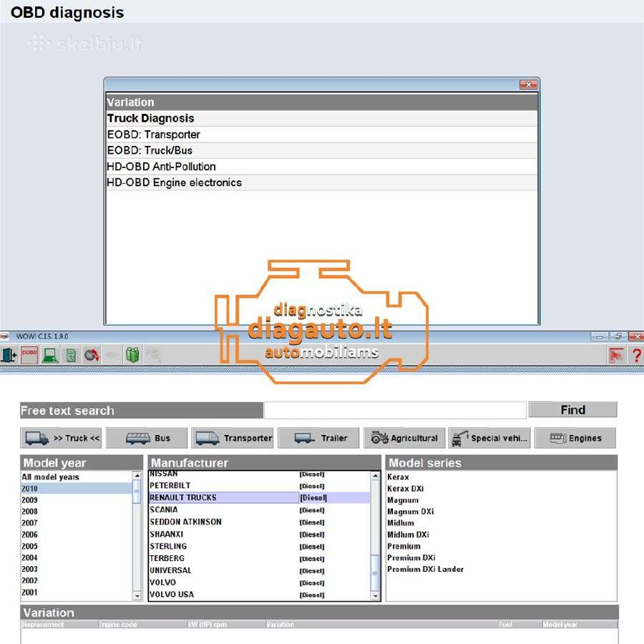The width and height of the screenshot is (644, 644).
Task: Click the Find button
Action: click(x=573, y=409)
